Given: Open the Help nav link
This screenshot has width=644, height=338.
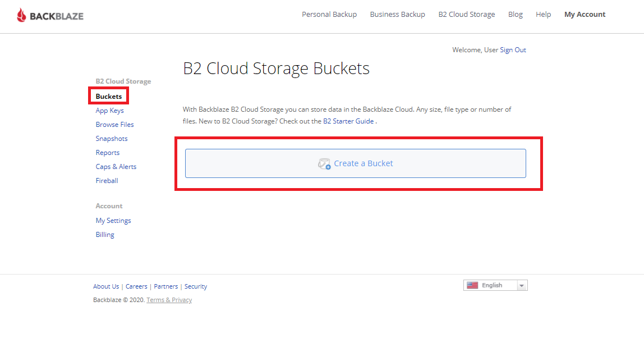Looking at the screenshot, I should coord(543,15).
